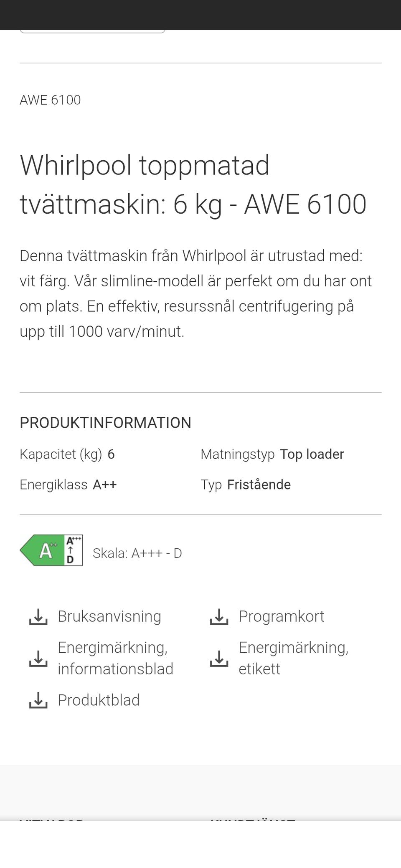
Task: Click the download icon beside Programkort
Action: coord(219,616)
